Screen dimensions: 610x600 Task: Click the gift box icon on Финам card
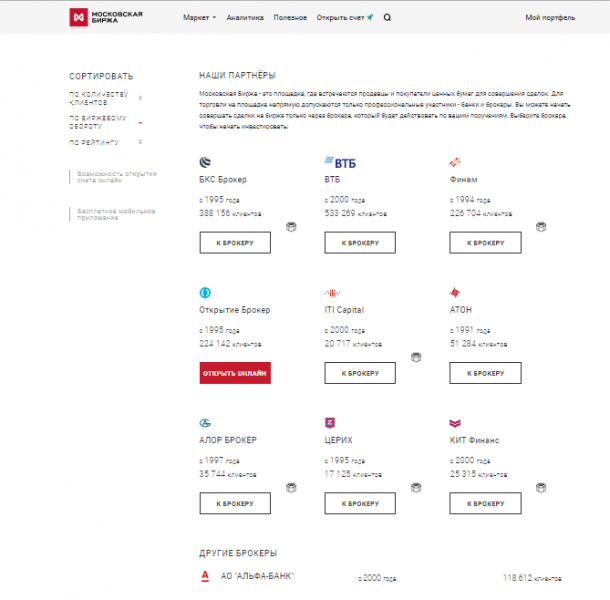[x=541, y=227]
